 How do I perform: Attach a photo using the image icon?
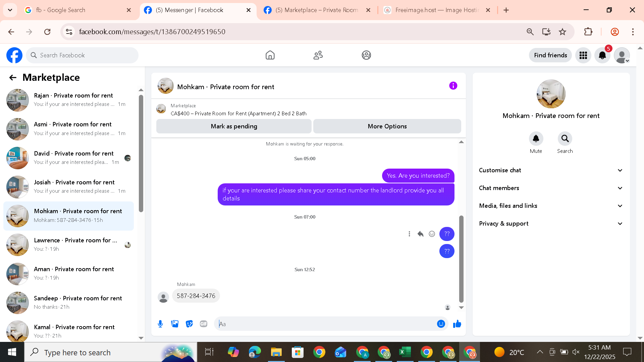click(x=175, y=324)
